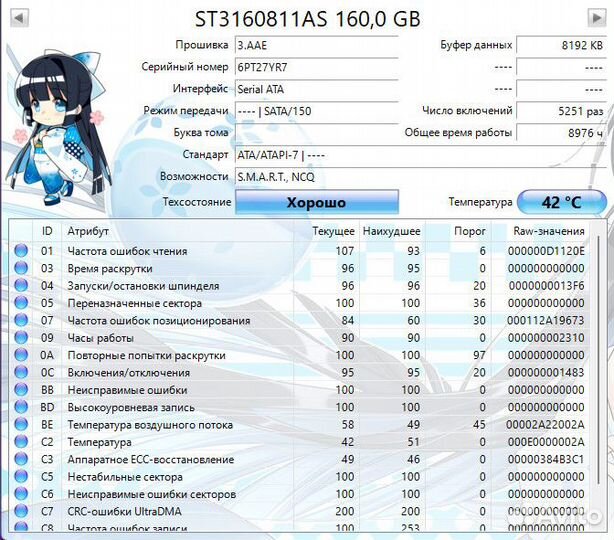This screenshot has height=540, width=614.
Task: Select row Неисправимые ошибки секторов
Action: point(300,494)
